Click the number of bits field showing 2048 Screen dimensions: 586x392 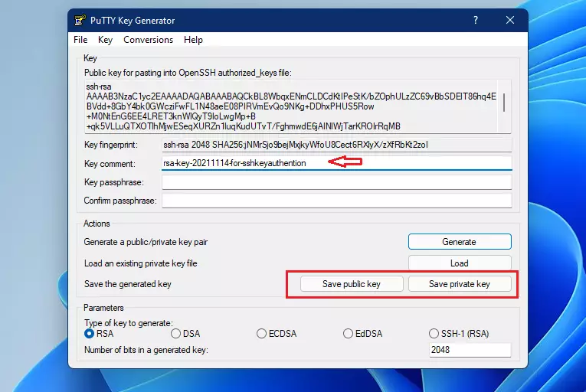470,350
